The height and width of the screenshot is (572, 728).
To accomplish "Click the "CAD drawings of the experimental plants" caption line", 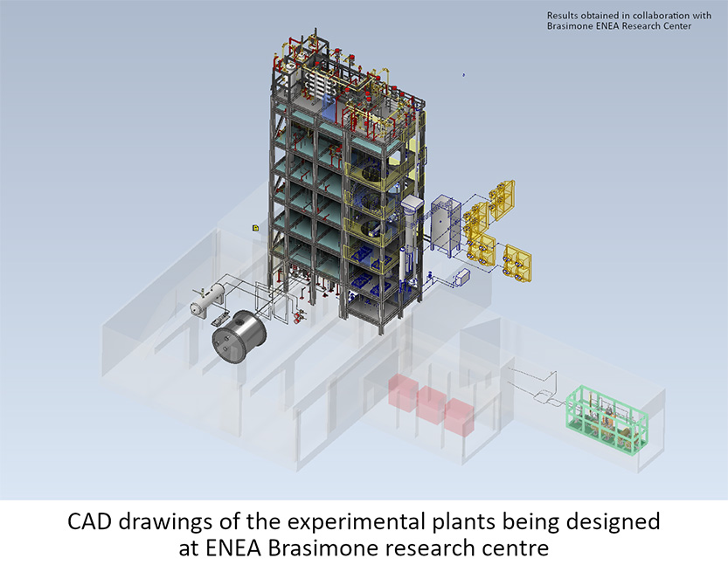I will (x=364, y=521).
